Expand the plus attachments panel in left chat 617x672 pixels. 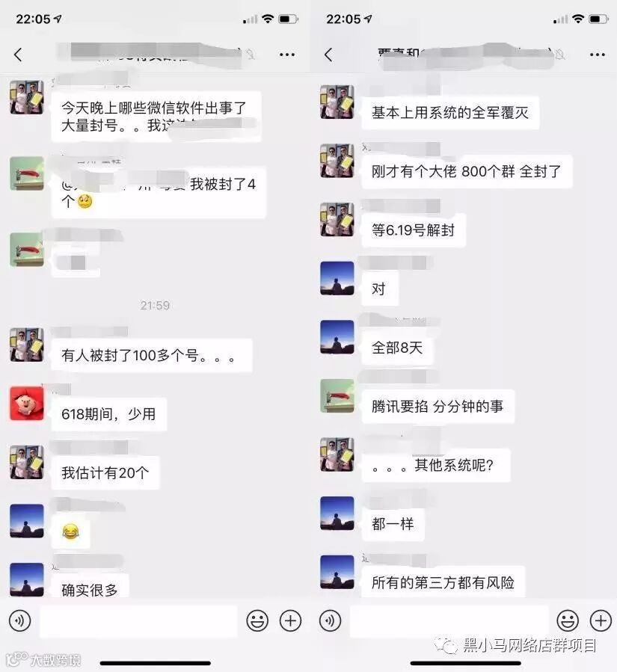click(x=290, y=620)
